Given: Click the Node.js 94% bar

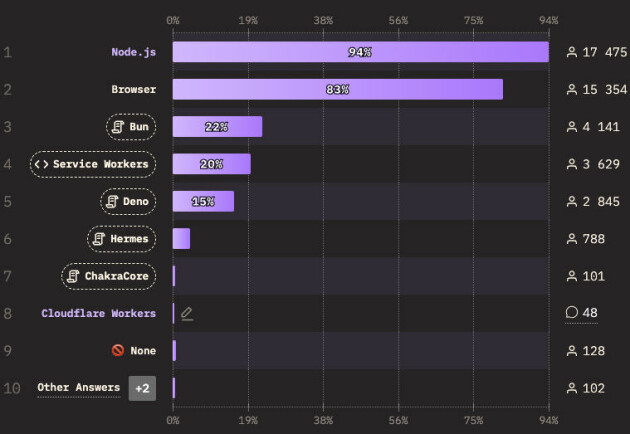Looking at the screenshot, I should point(361,52).
